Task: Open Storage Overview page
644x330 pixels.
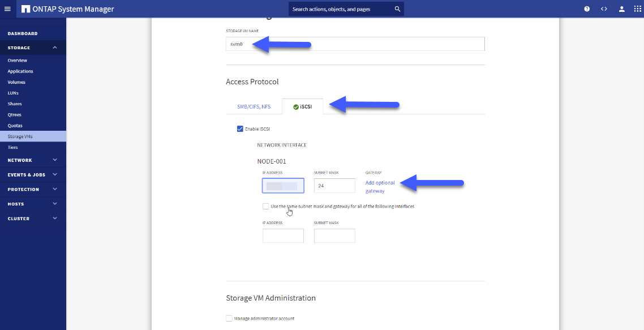Action: coord(17,61)
